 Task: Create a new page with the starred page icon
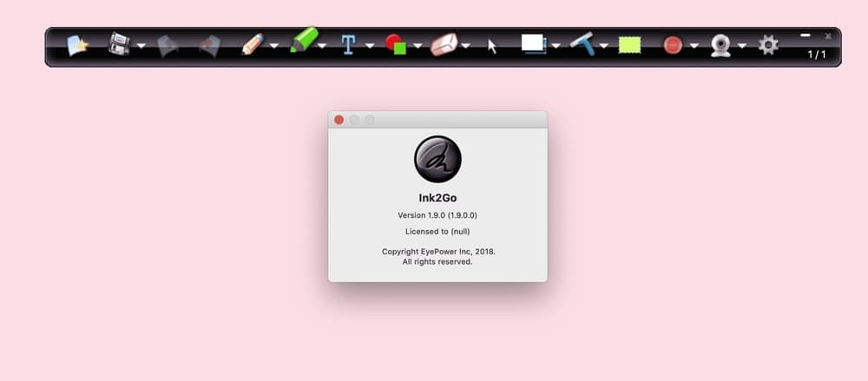click(x=77, y=45)
